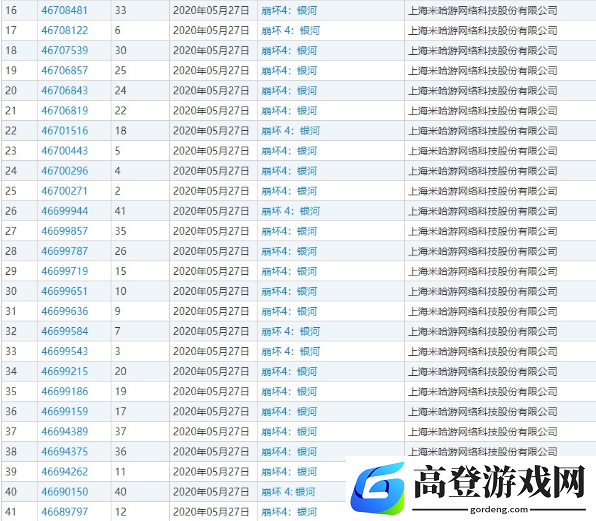Click the 崩坏4:银河 trademark name in row 25
The width and height of the screenshot is (596, 521).
coord(289,191)
